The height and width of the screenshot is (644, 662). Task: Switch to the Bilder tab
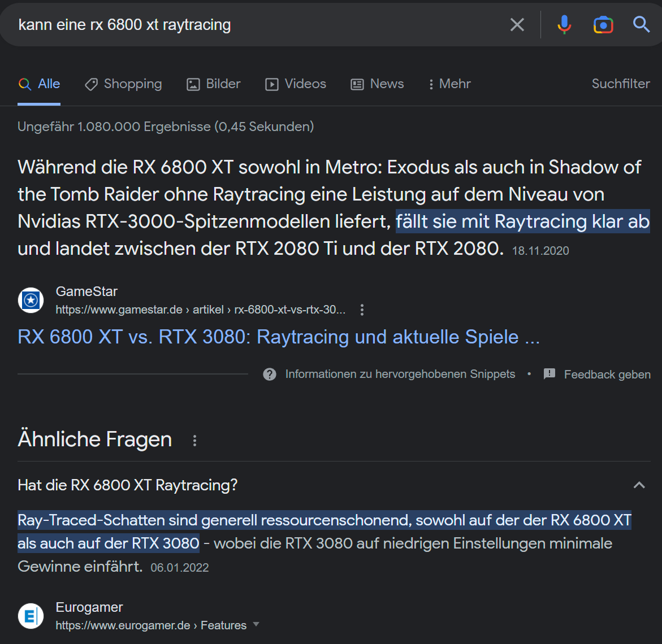(214, 84)
